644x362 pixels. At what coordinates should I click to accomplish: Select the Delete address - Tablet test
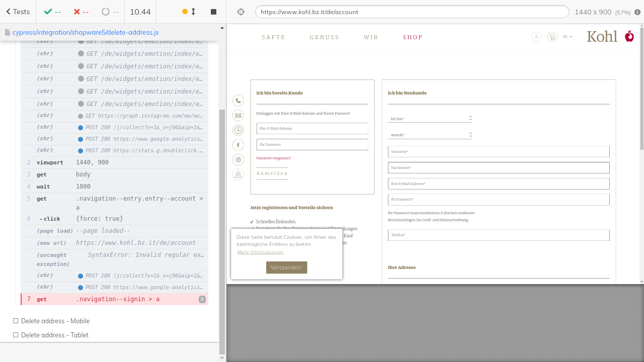55,335
